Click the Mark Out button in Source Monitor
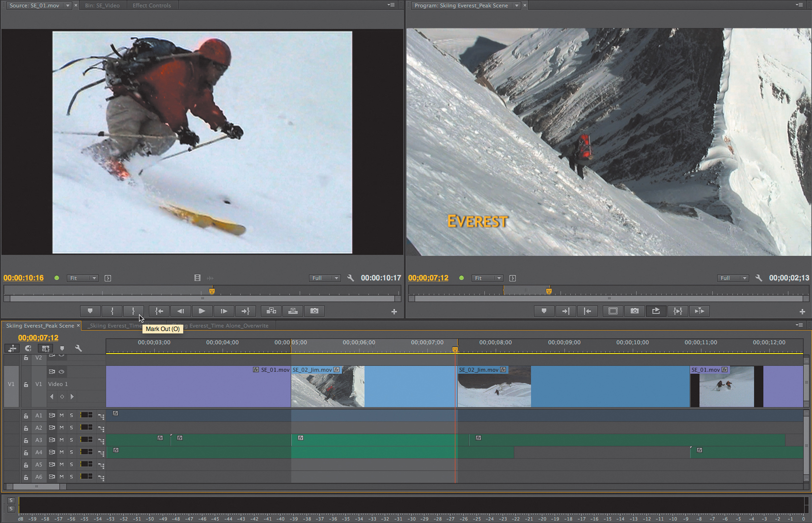Image resolution: width=812 pixels, height=523 pixels. click(x=133, y=311)
